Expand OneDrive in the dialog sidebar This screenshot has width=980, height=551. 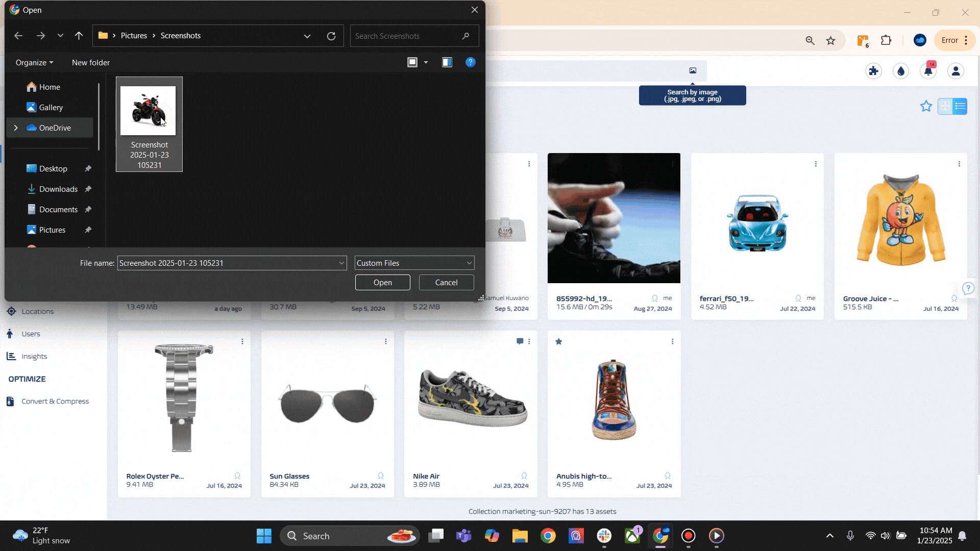click(x=16, y=128)
